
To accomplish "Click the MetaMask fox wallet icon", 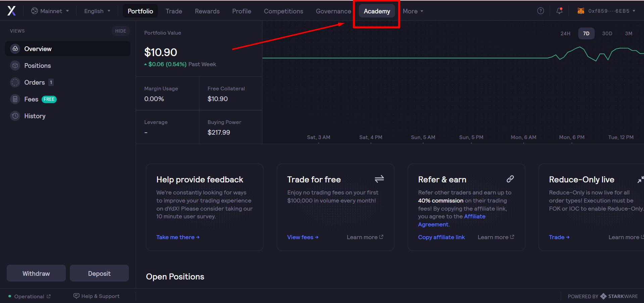I will 581,11.
